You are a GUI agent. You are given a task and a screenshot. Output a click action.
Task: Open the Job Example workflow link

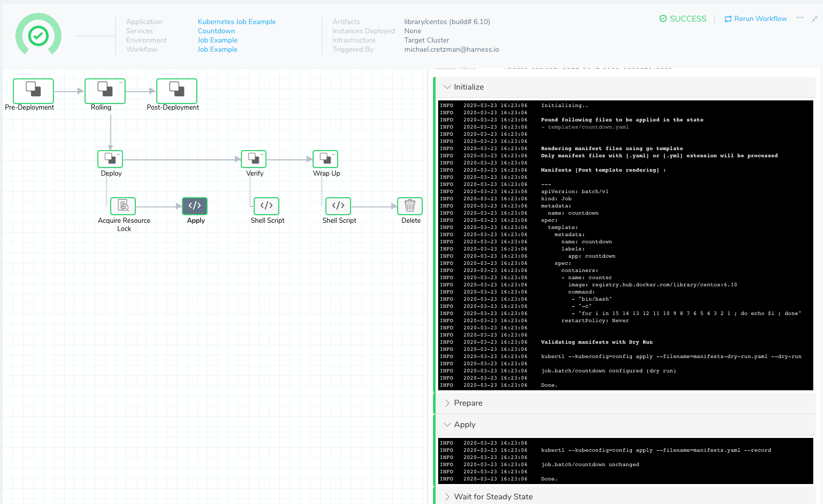pos(217,49)
